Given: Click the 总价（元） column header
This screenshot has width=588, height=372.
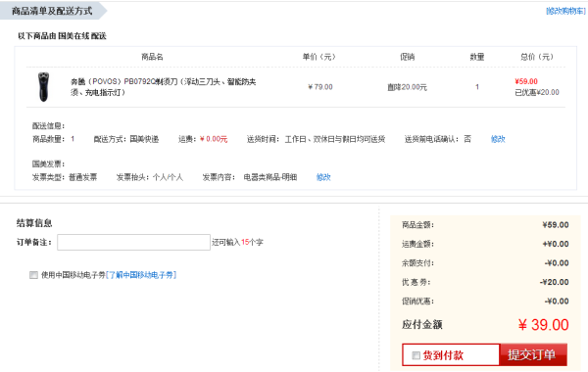Looking at the screenshot, I should pyautogui.click(x=537, y=57).
